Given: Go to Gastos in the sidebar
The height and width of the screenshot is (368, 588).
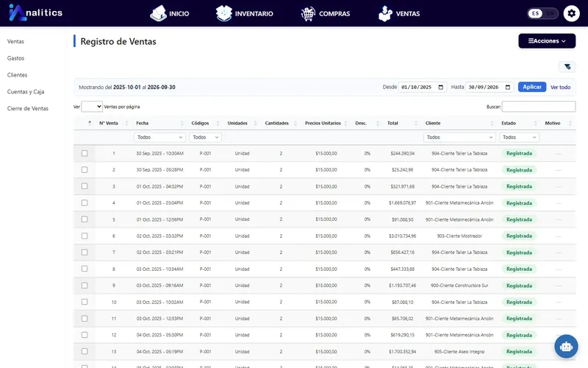Looking at the screenshot, I should point(15,58).
